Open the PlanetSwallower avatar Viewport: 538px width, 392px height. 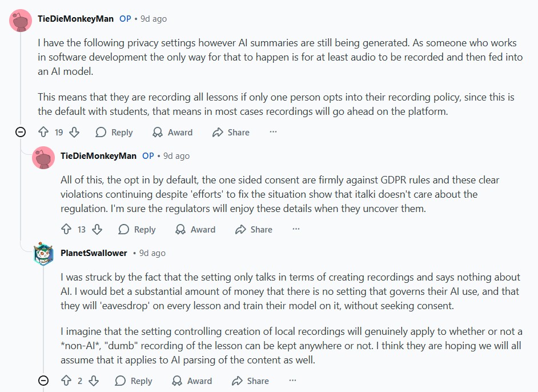coord(43,253)
